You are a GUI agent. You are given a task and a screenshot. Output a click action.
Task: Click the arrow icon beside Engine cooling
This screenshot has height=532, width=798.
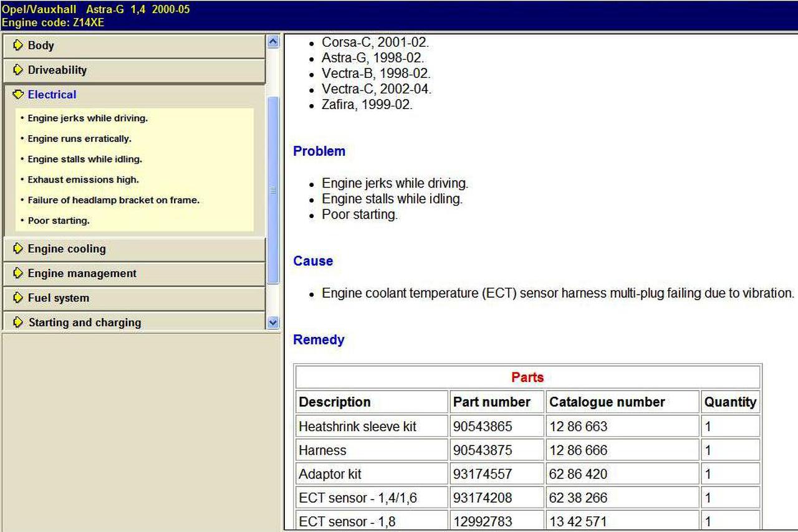pyautogui.click(x=17, y=249)
